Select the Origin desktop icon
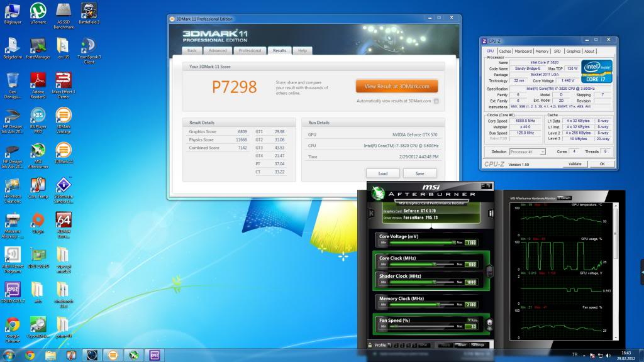The height and width of the screenshot is (362, 644). [38, 223]
